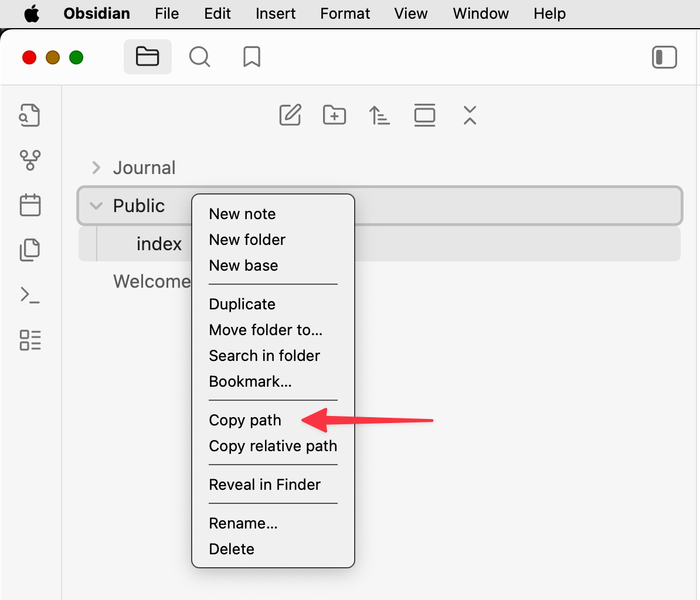Toggle the right sidebar panel icon
Screen dimensions: 700x600
point(664,57)
